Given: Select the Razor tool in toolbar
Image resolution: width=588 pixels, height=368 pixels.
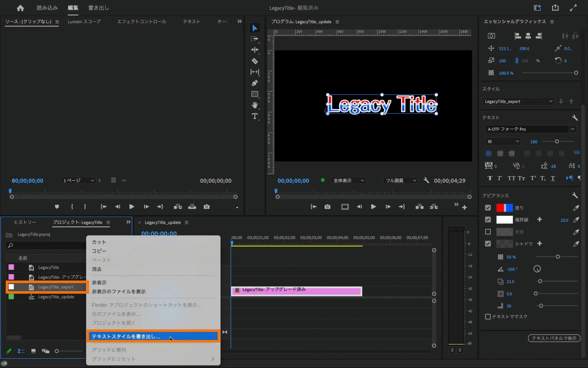Looking at the screenshot, I should point(255,61).
